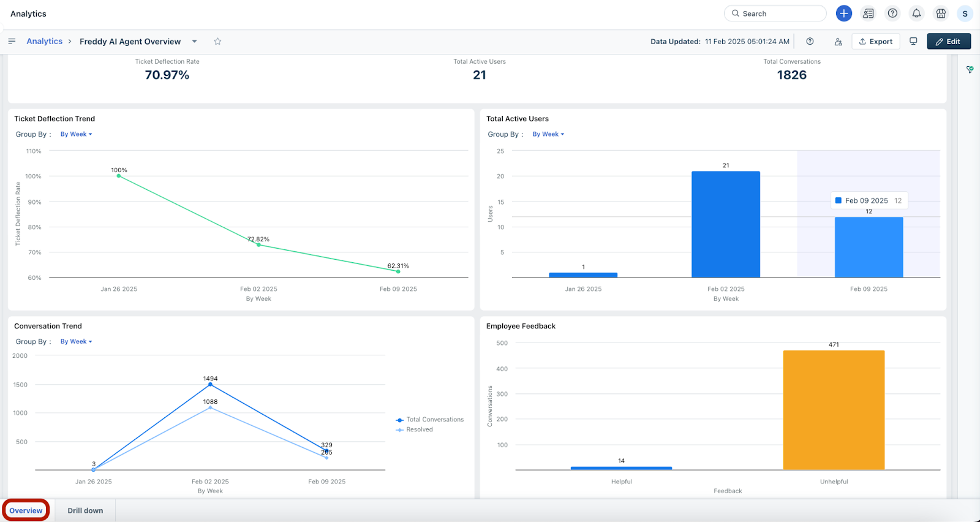980x522 pixels.
Task: Open the marketplace store icon
Action: tap(941, 13)
